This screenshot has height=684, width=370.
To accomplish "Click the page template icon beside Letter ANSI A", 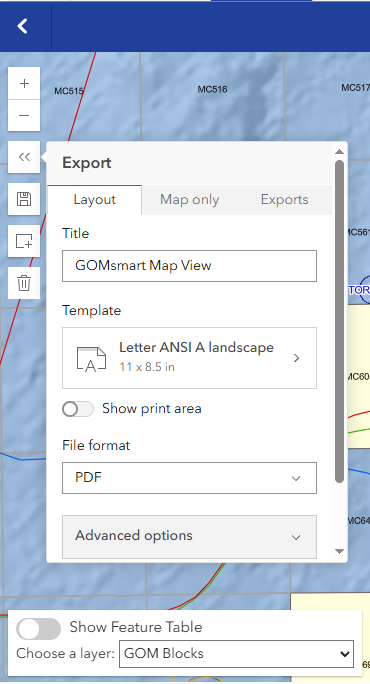I will click(x=91, y=359).
